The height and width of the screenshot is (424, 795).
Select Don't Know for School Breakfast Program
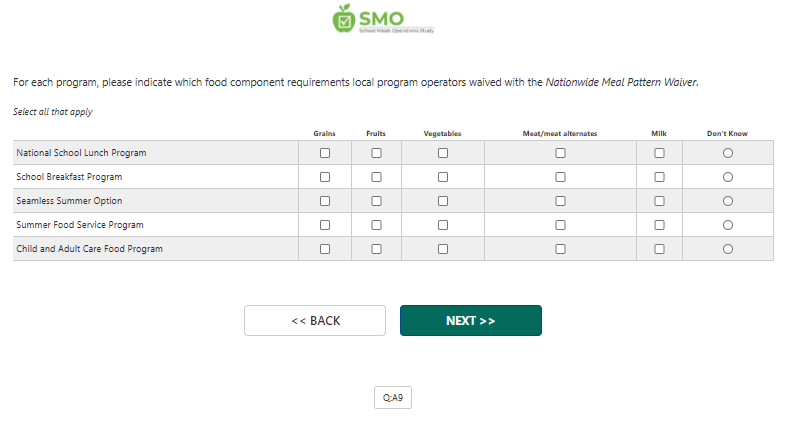[727, 177]
